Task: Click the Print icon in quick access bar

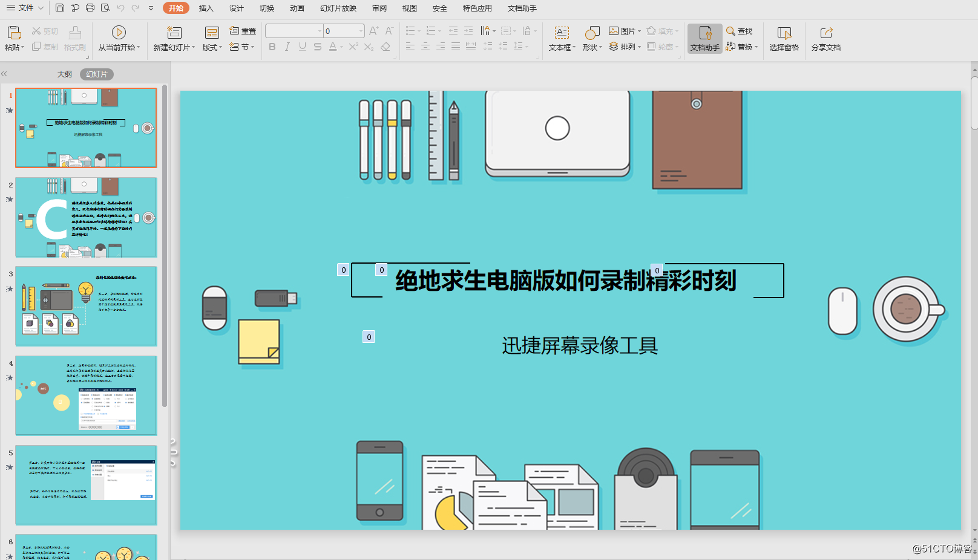Action: tap(90, 8)
